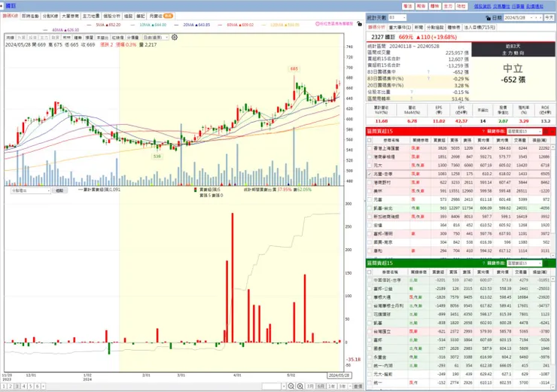
Task: Toggle the lock icon beside 日期
Action: click(x=488, y=18)
